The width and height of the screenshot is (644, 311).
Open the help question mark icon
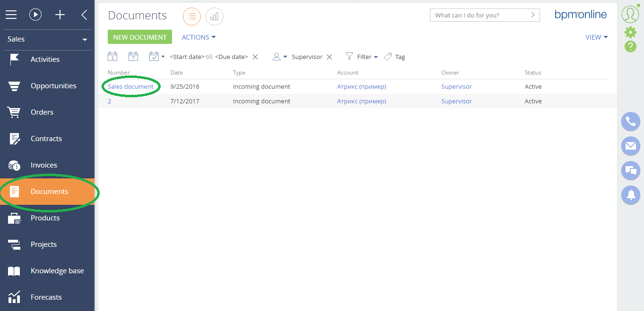(630, 46)
